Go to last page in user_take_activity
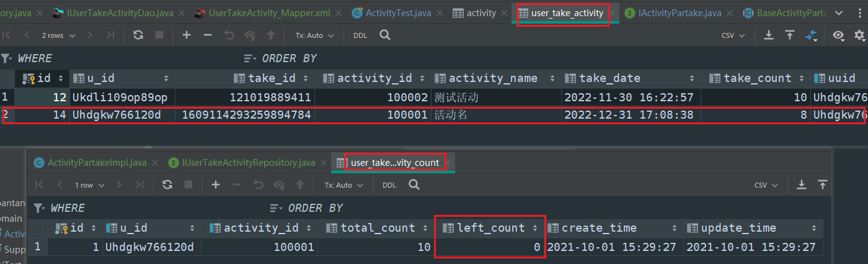Screen dimensions: 868x264 coord(110,35)
